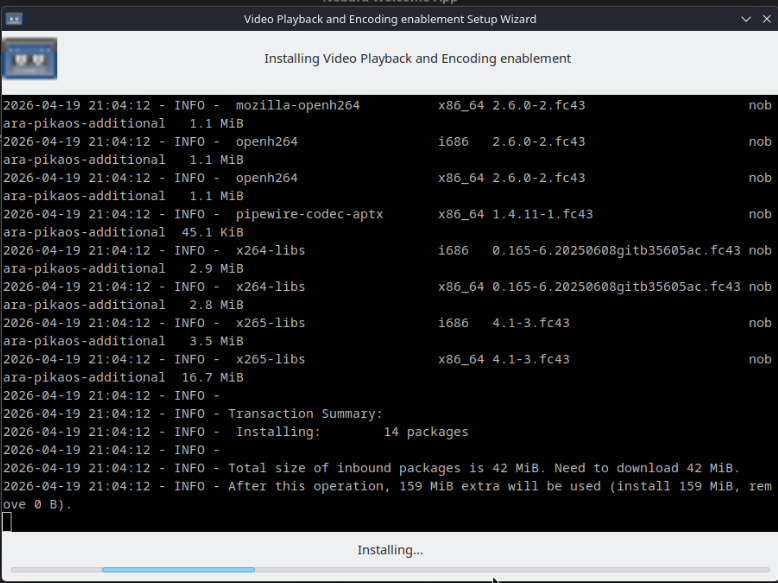Click the x264-libs x86_64 package line
The height and width of the screenshot is (583, 778).
tap(270, 287)
